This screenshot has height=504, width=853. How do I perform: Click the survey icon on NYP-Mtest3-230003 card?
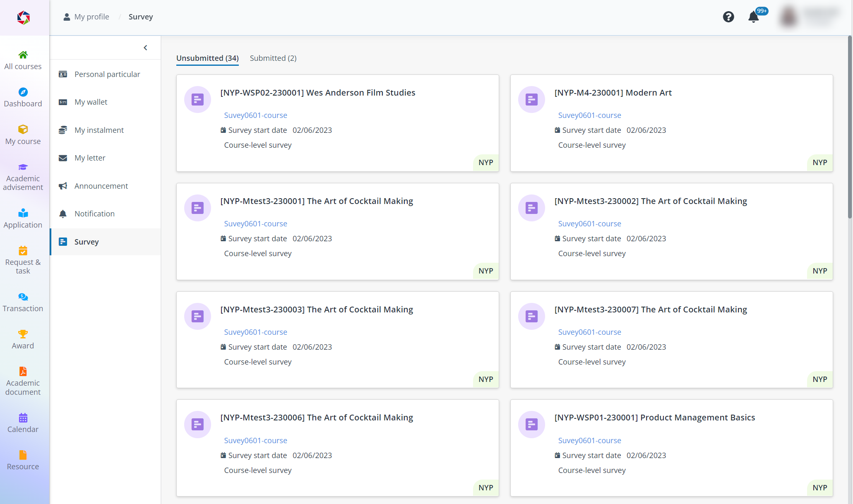pos(197,316)
